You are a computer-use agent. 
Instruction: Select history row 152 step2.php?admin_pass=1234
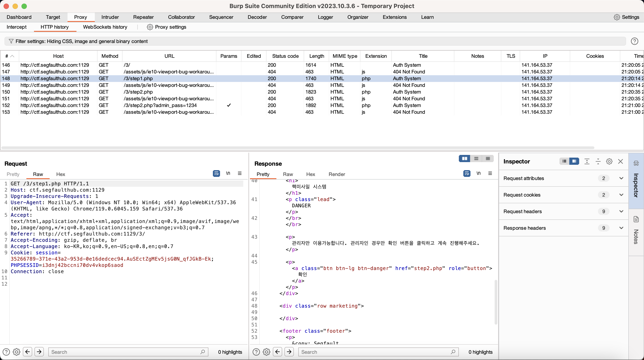[322, 105]
